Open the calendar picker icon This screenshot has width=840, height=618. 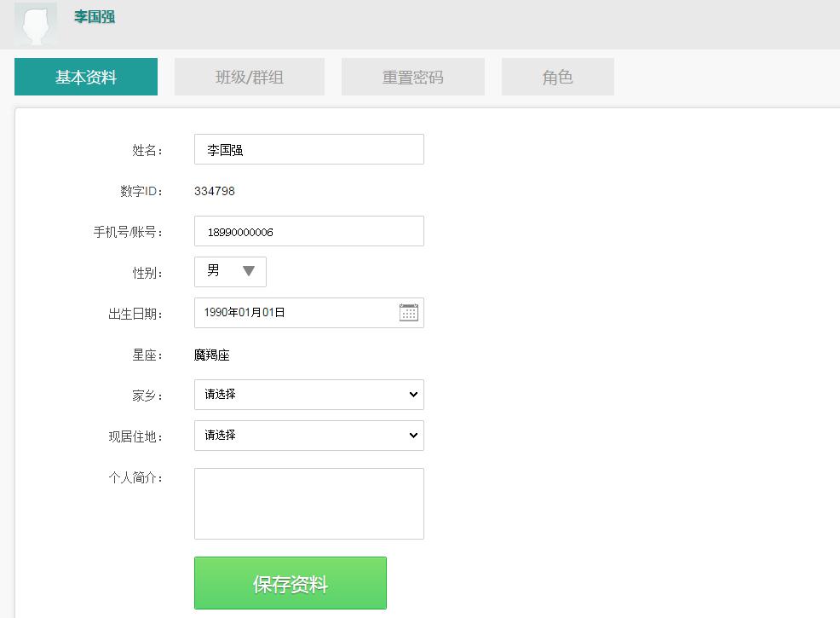coord(409,313)
